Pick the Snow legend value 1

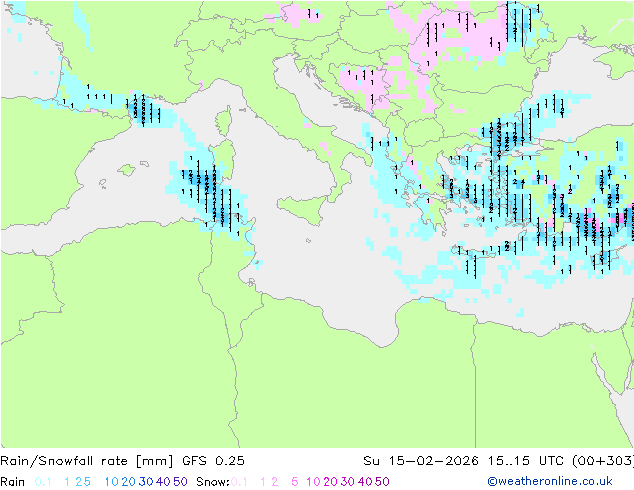click(263, 482)
